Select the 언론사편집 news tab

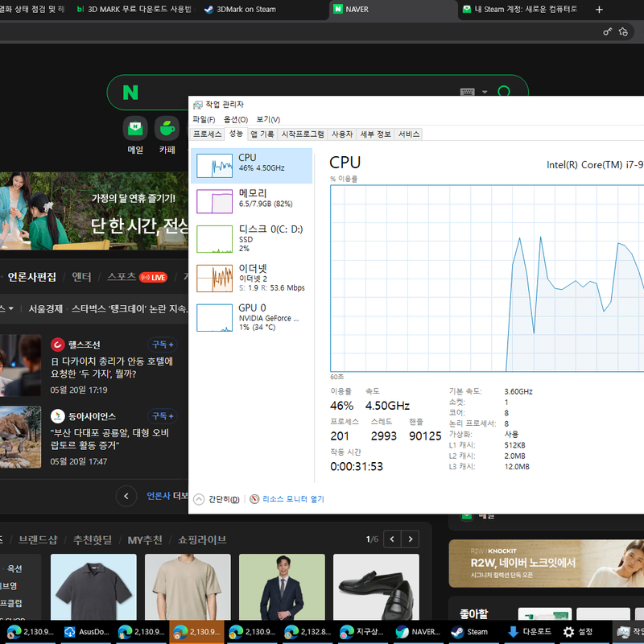pos(32,277)
